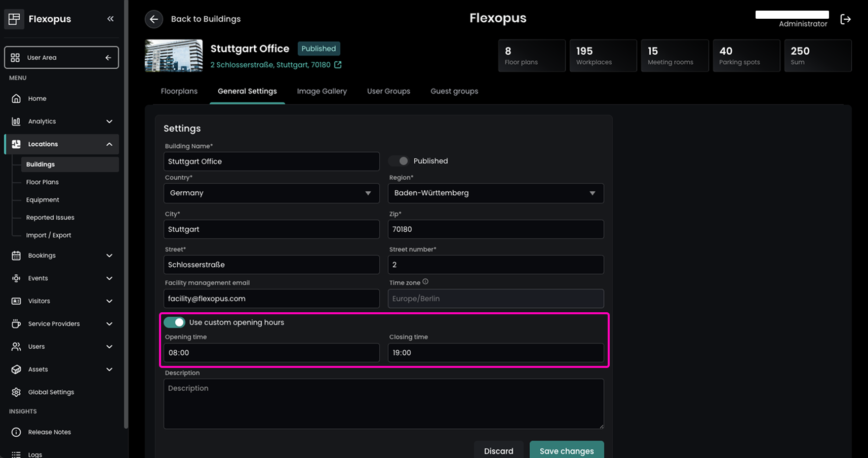Switch to the User Groups tab
Screen dimensions: 868x458
pos(388,91)
